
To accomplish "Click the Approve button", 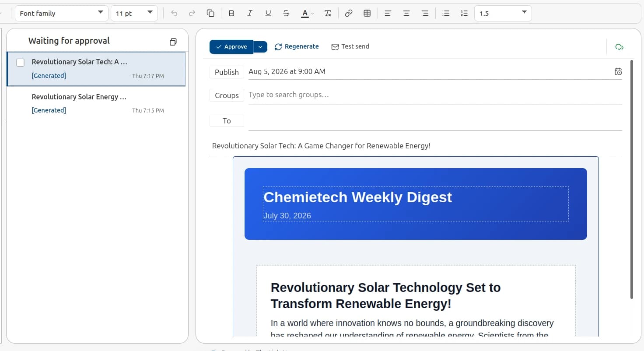I will [x=231, y=47].
